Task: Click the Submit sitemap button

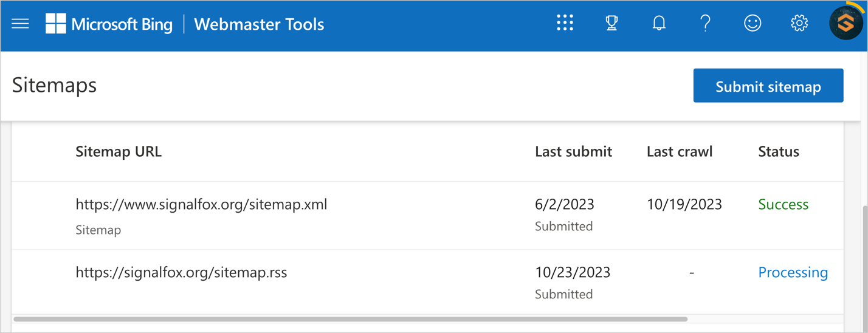Action: click(x=768, y=86)
